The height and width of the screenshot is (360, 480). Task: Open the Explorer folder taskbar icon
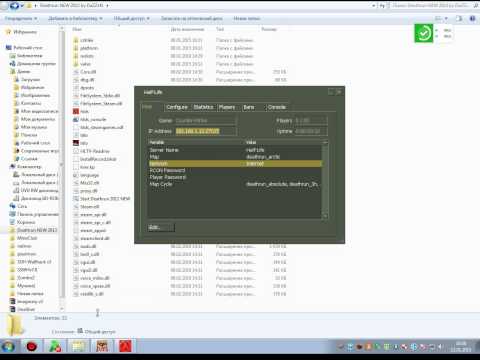coord(79,347)
